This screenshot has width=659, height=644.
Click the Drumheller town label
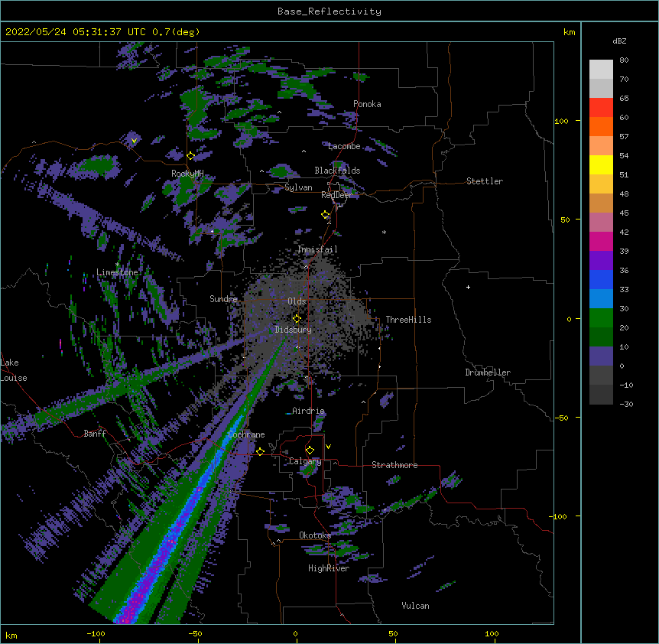click(488, 372)
